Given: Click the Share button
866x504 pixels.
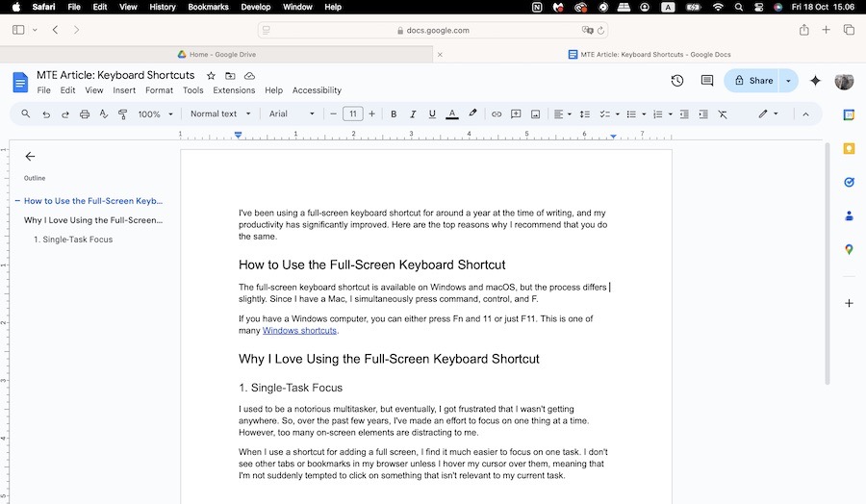Looking at the screenshot, I should (754, 81).
